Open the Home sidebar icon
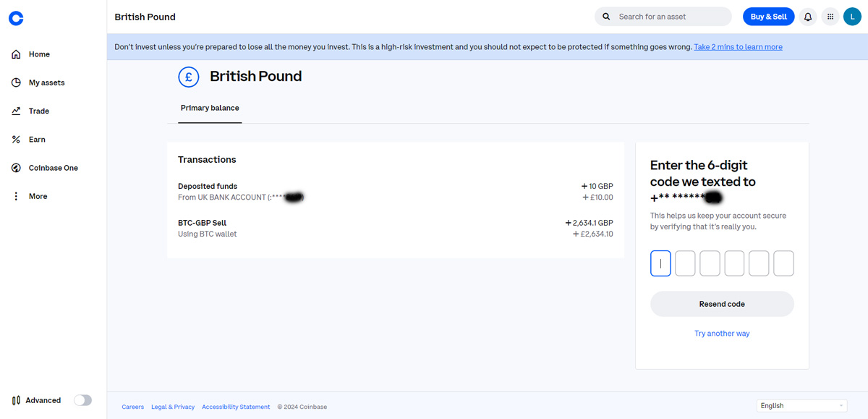868x419 pixels. (16, 54)
